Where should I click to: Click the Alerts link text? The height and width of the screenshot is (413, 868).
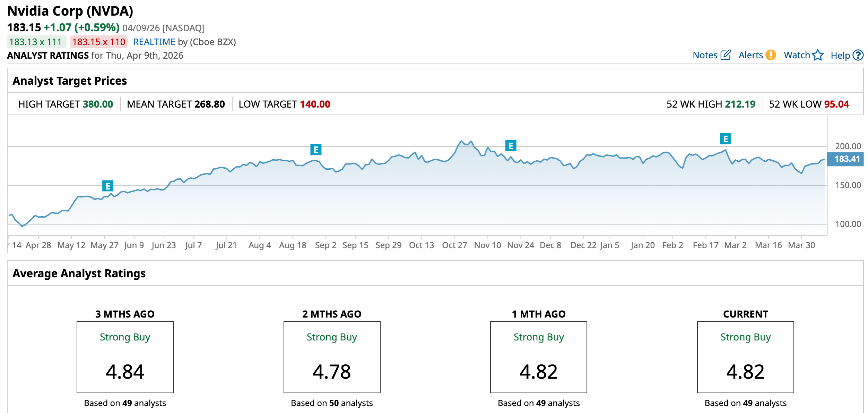750,55
